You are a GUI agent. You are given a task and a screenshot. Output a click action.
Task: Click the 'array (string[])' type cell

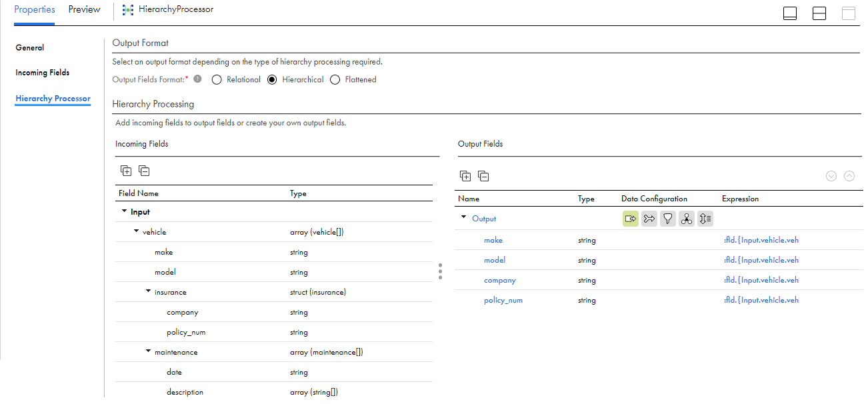[x=314, y=392]
